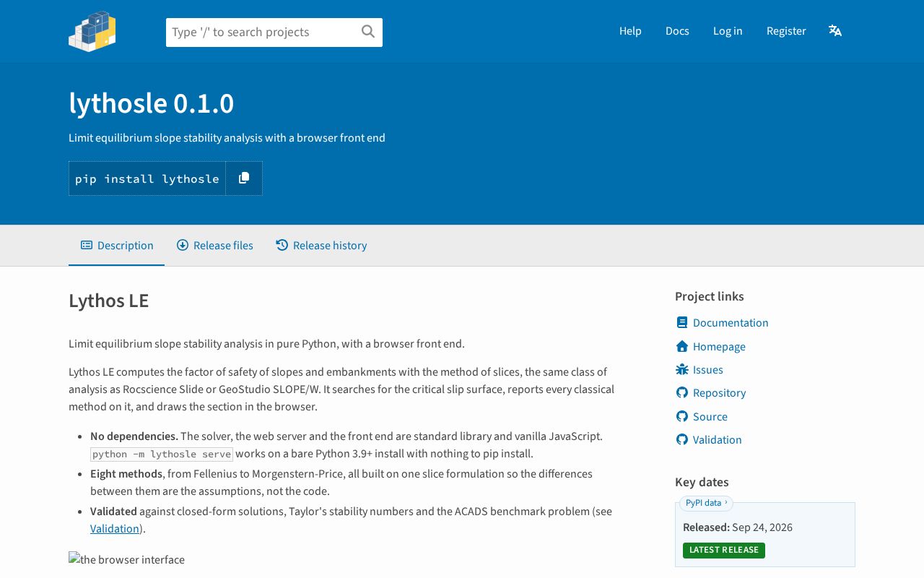Image resolution: width=924 pixels, height=578 pixels.
Task: Click the search magnifier icon
Action: [368, 31]
